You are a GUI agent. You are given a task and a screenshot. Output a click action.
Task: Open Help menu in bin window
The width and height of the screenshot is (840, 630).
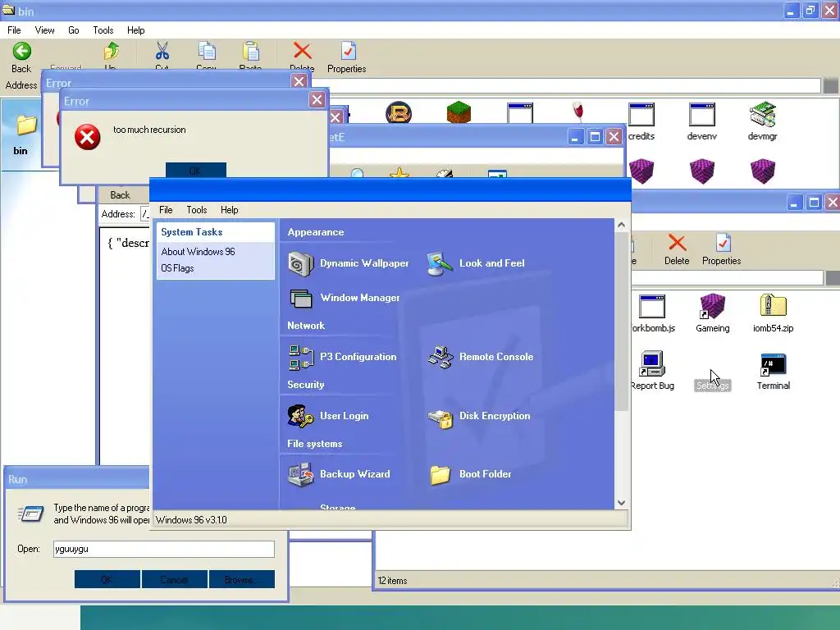coord(135,30)
